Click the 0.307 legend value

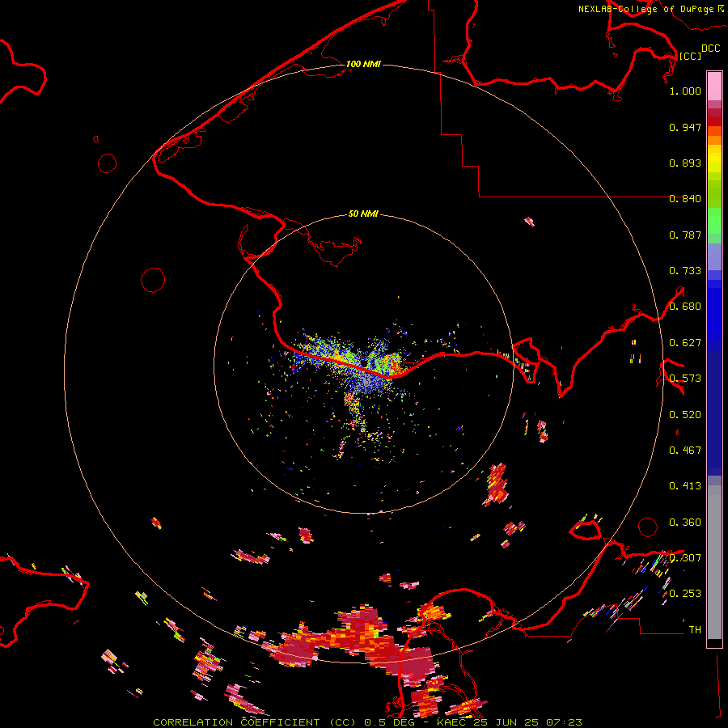(x=685, y=558)
